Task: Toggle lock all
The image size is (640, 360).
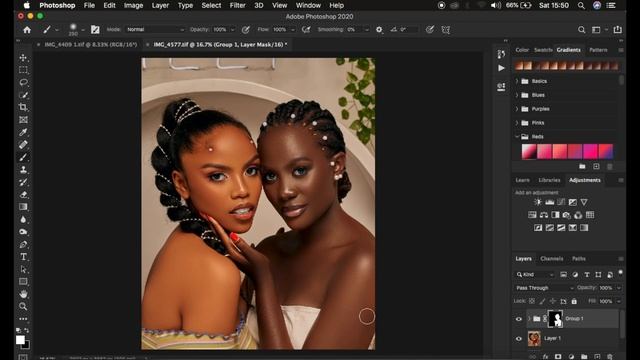Action: point(574,301)
